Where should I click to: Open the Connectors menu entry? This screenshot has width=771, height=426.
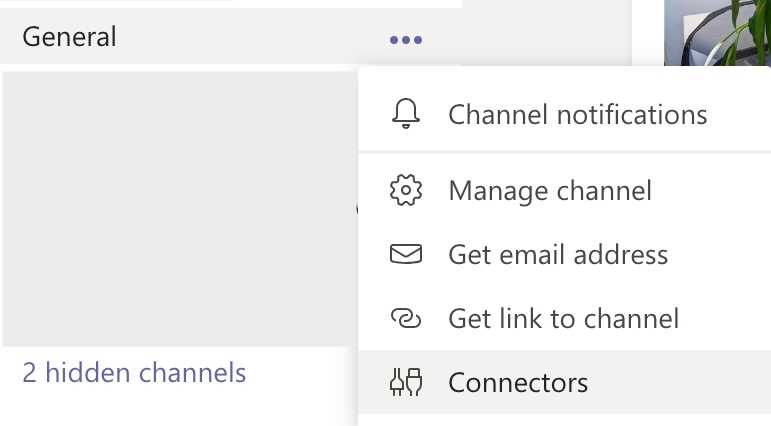tap(564, 382)
